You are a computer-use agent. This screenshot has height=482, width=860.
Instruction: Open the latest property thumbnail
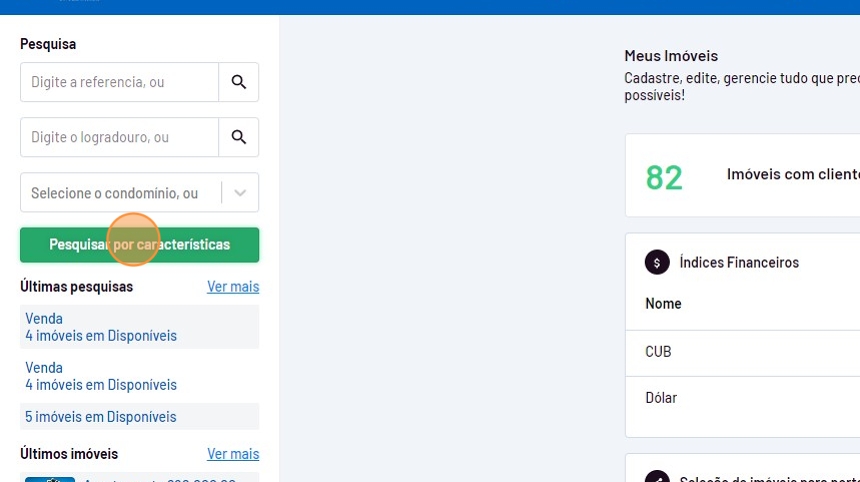click(x=50, y=479)
